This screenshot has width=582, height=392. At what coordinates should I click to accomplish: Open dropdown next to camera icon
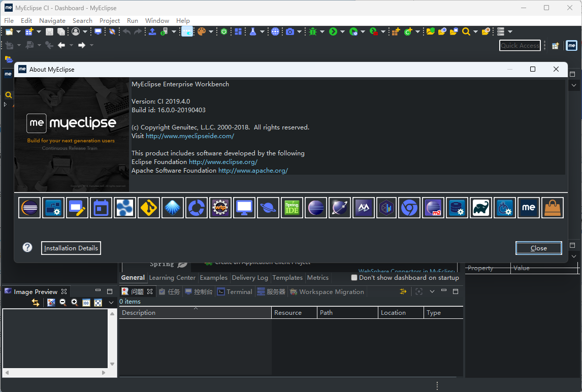point(299,32)
